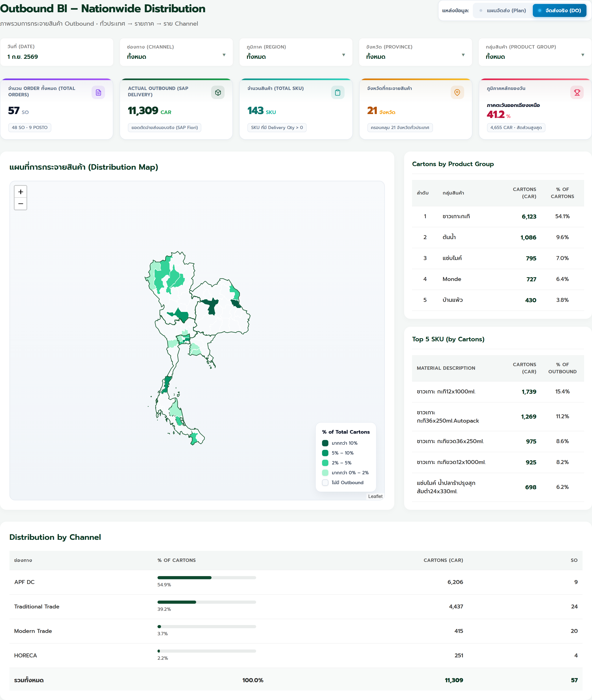Screen dimensions: 592x700
Task: Click the ชาวเกาะกะทิ product group row
Action: pyautogui.click(x=498, y=216)
